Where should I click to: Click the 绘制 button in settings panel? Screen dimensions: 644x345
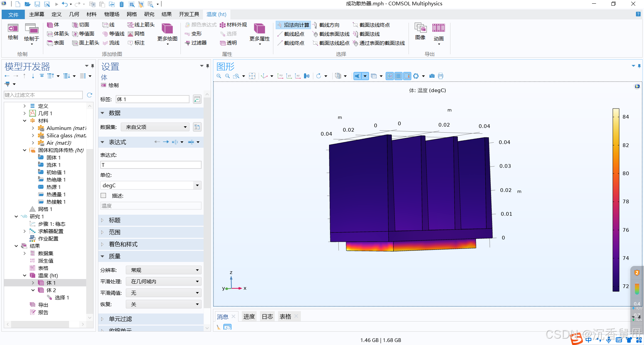(x=110, y=85)
